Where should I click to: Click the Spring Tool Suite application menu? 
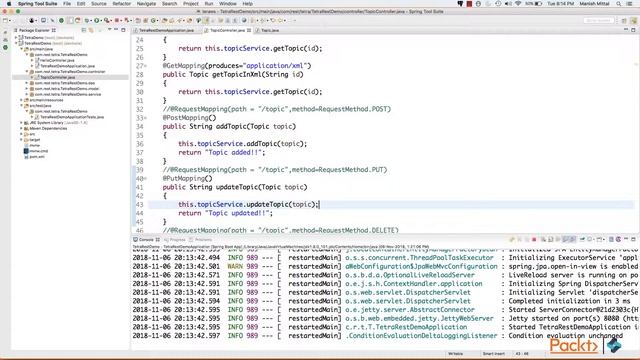coord(37,4)
